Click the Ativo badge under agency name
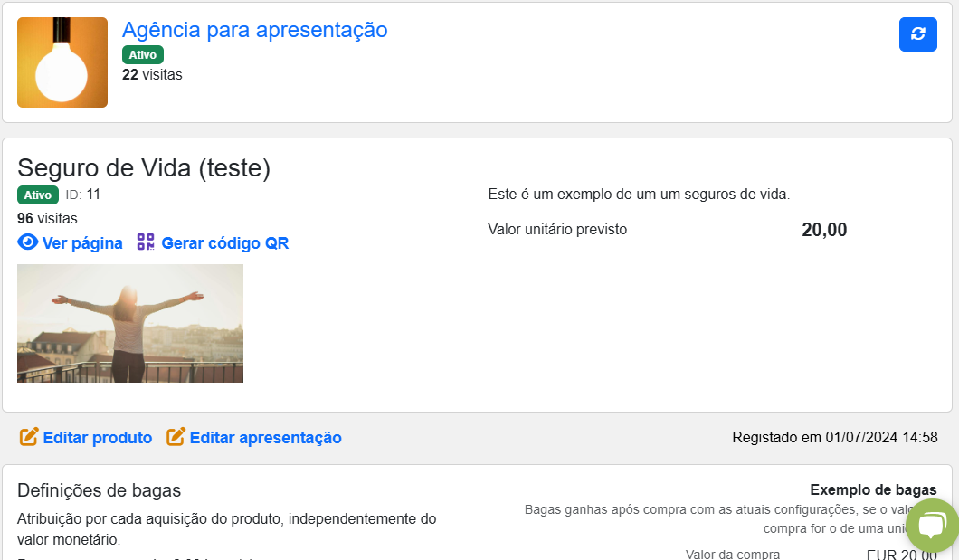Screen dimensions: 959x560 coord(143,55)
